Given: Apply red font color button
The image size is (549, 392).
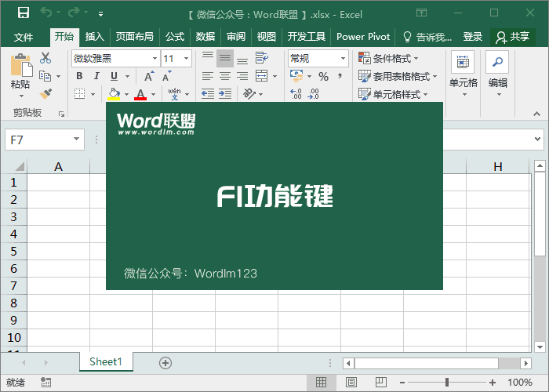Looking at the screenshot, I should pos(140,94).
